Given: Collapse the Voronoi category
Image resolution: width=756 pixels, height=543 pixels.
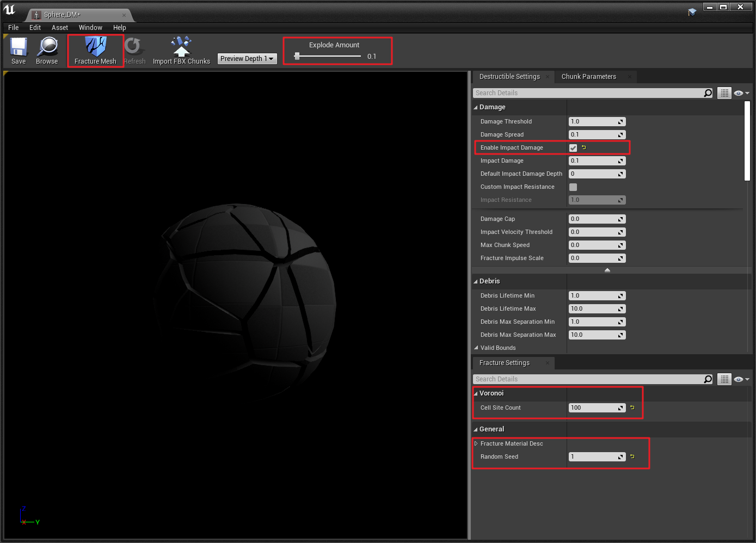Looking at the screenshot, I should [x=476, y=393].
